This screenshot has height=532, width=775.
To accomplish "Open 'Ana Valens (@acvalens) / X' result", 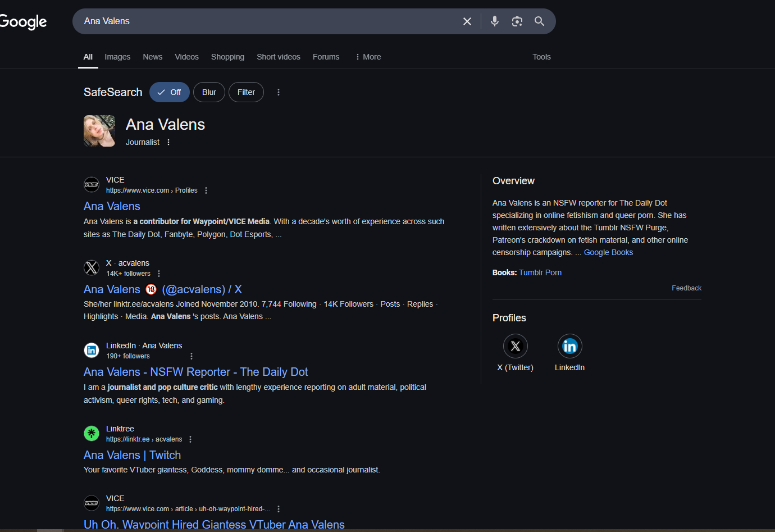I will [163, 289].
